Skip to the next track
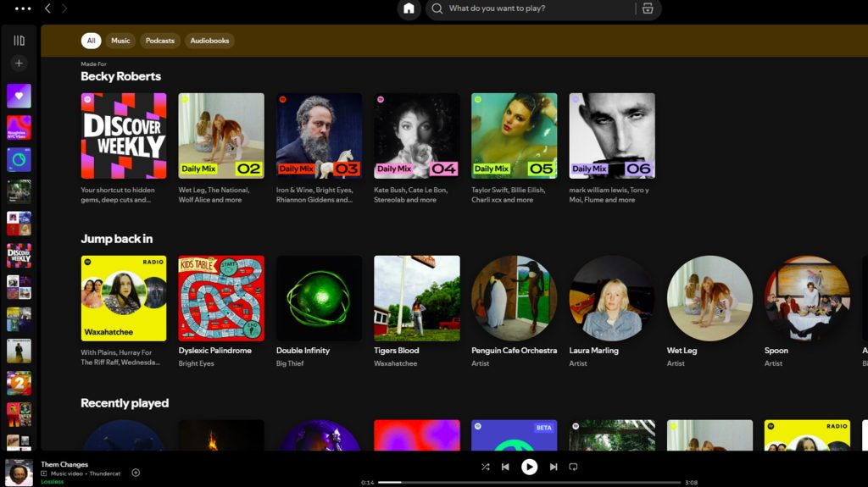 (554, 467)
